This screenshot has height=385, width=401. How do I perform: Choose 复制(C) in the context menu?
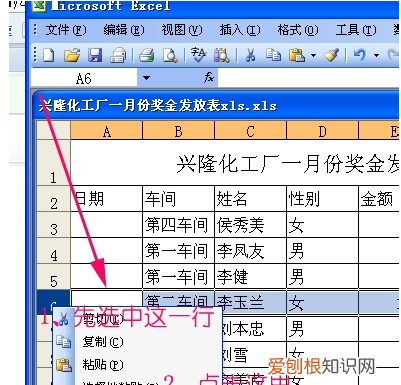(137, 342)
